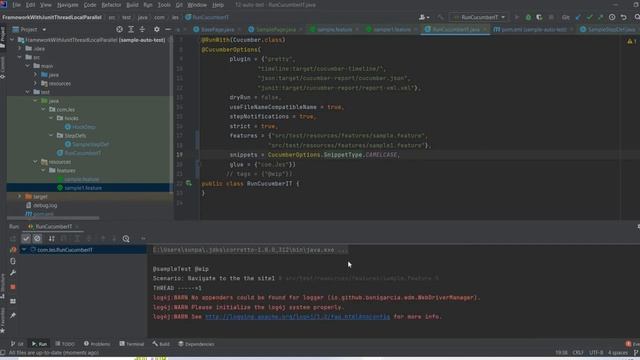The width and height of the screenshot is (640, 360).
Task: Open the Refactor menu
Action: tap(111, 5)
